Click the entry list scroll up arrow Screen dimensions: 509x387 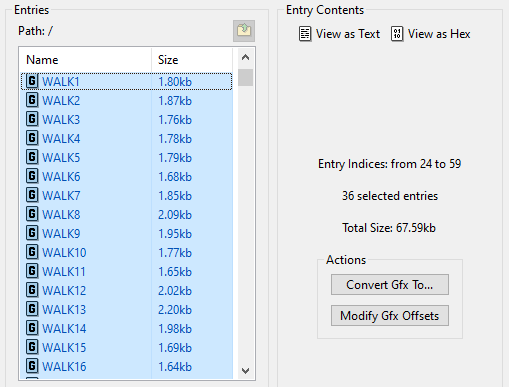pos(245,58)
